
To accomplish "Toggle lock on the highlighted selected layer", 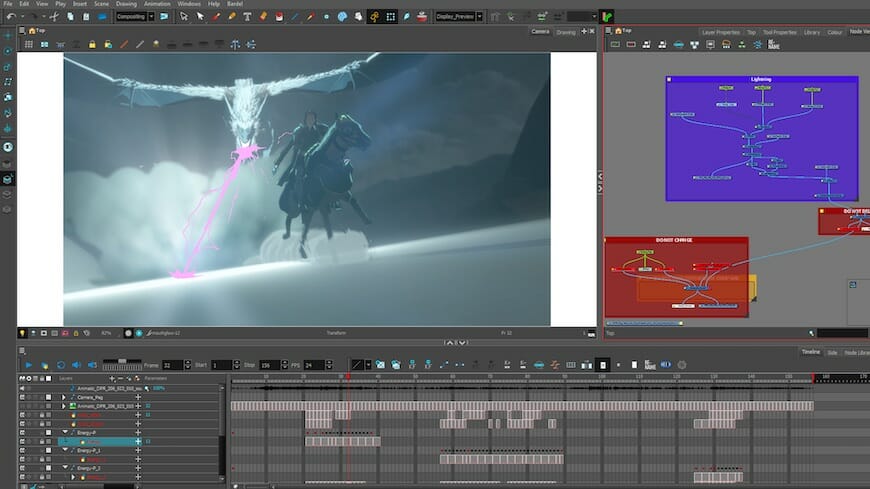I will pyautogui.click(x=42, y=442).
